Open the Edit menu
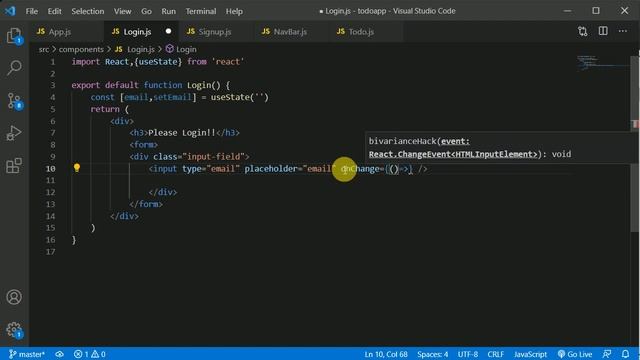The image size is (640, 360). coord(54,11)
